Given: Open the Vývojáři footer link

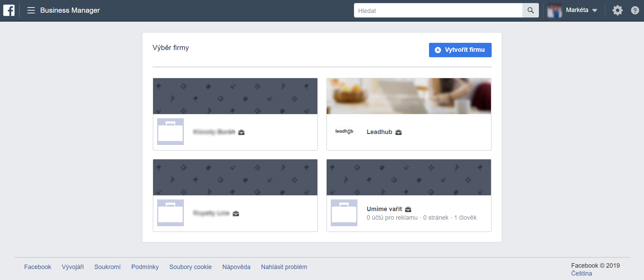Looking at the screenshot, I should [73, 267].
